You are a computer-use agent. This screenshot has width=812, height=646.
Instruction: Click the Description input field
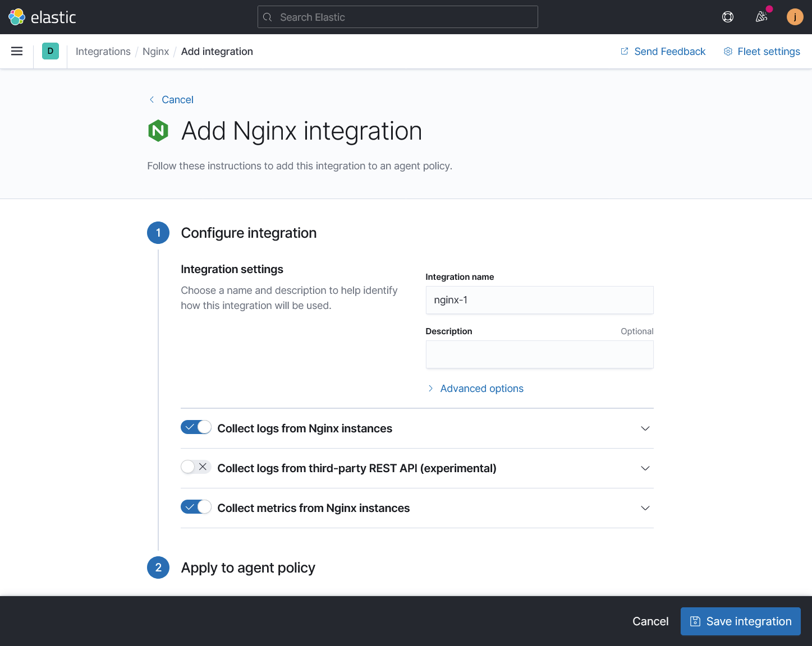coord(540,354)
